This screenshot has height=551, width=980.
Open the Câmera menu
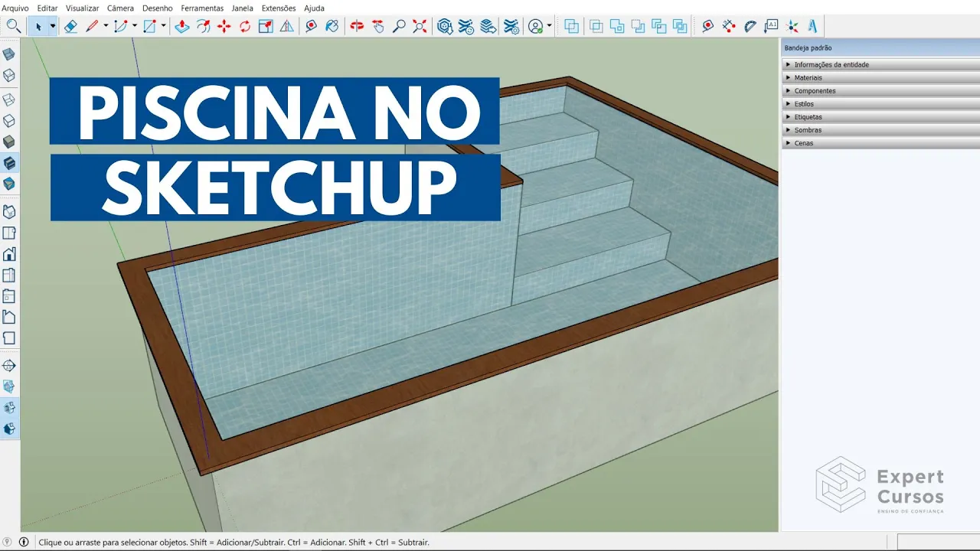pyautogui.click(x=120, y=8)
